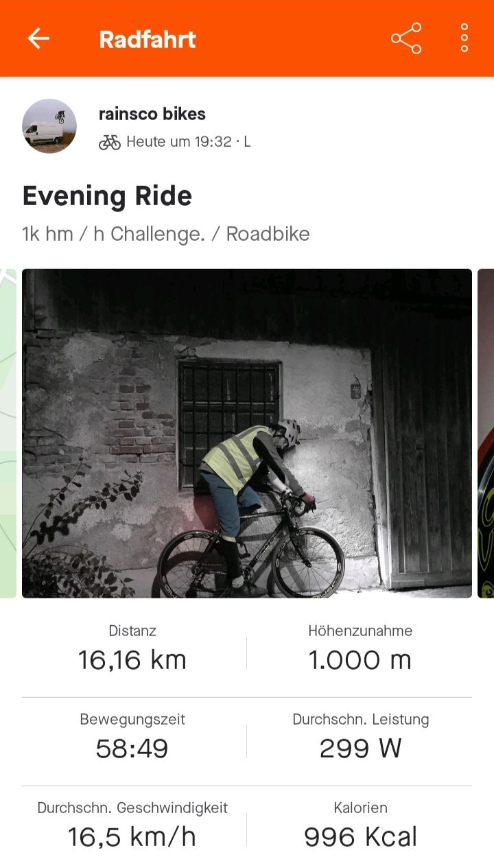This screenshot has width=494, height=868.
Task: Open the cyclist photo
Action: [x=247, y=433]
